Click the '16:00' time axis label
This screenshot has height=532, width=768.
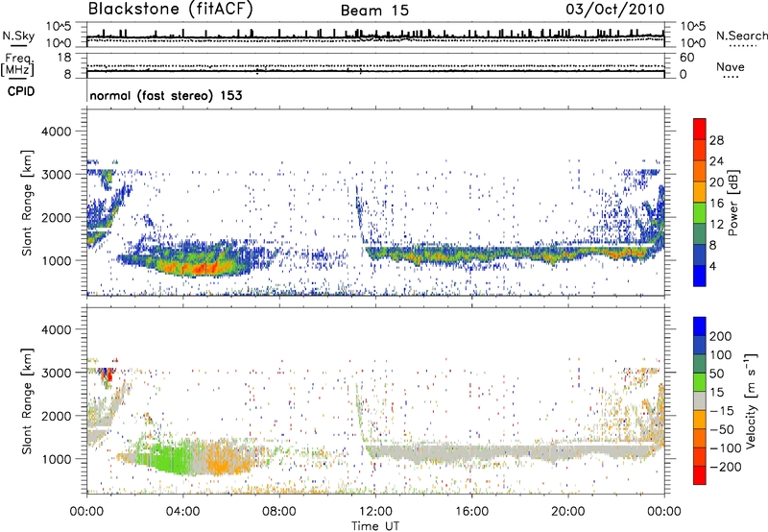tap(471, 512)
